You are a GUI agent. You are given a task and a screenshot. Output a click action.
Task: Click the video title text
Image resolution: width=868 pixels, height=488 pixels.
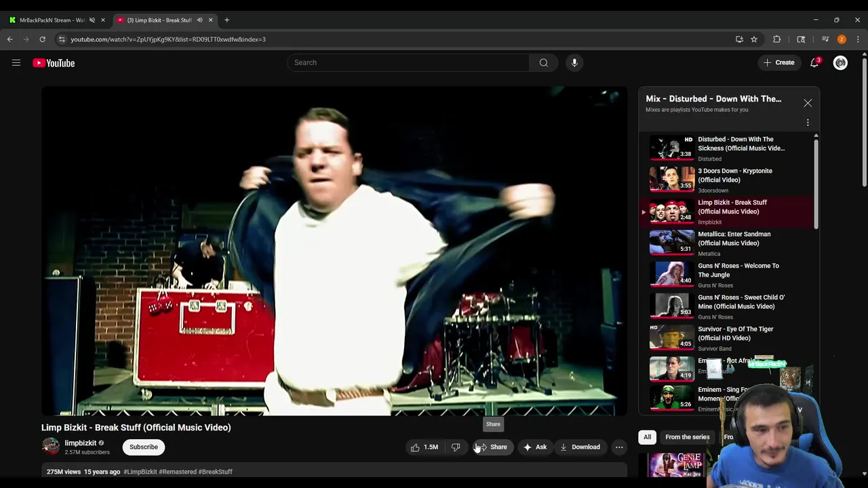136,428
